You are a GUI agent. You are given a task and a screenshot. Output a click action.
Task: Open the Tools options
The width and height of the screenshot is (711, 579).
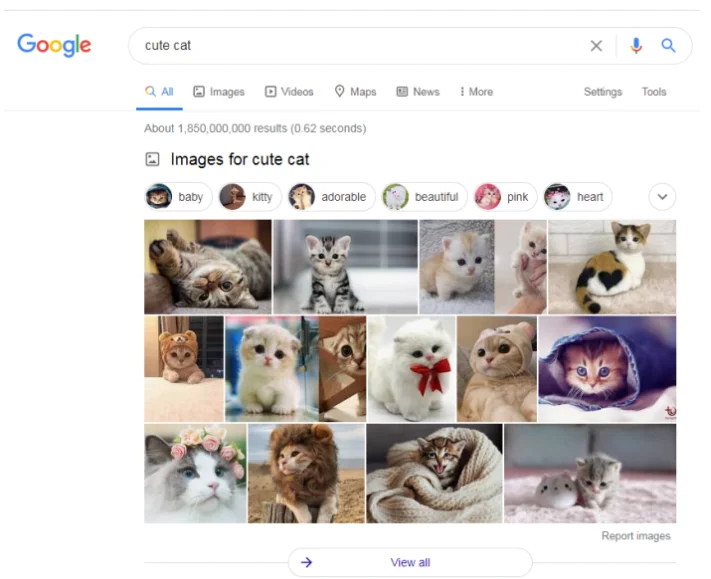tap(654, 92)
